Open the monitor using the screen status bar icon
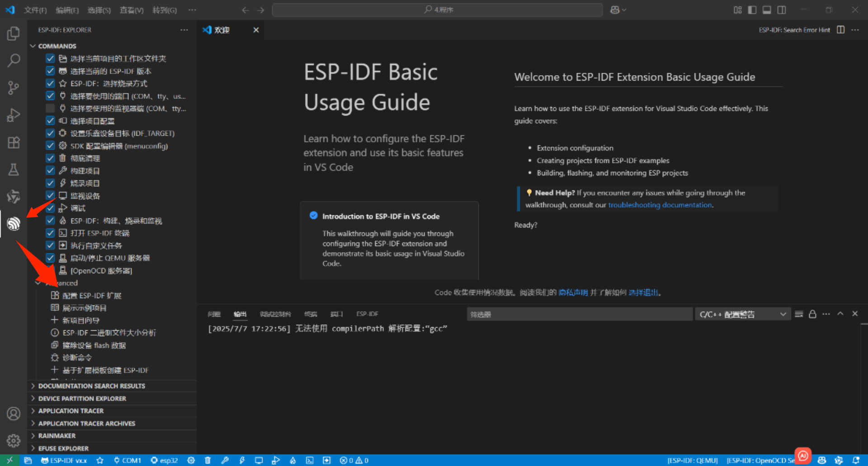 click(x=259, y=460)
